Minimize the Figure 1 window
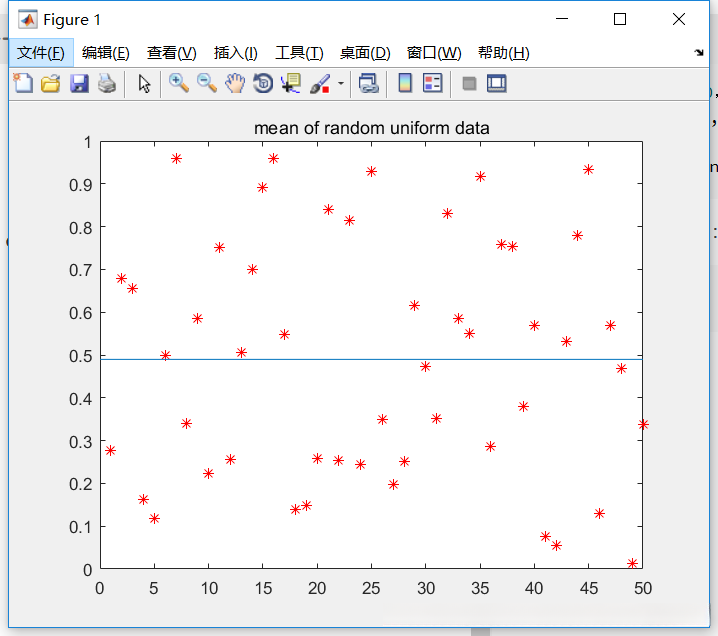The image size is (718, 636). point(562,19)
